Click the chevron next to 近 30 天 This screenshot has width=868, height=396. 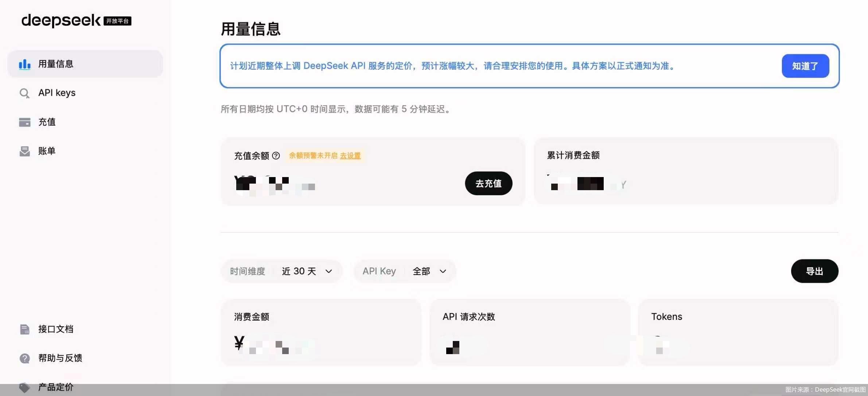pos(328,271)
